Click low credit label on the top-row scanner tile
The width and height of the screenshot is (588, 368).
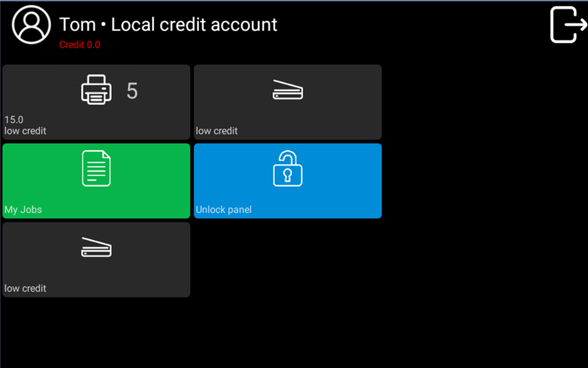coord(217,131)
